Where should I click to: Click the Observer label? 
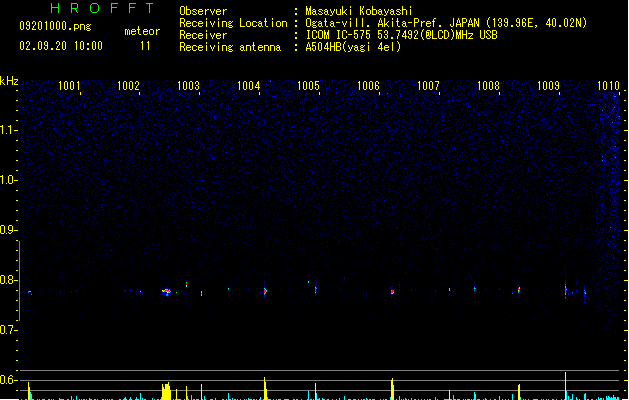(203, 11)
